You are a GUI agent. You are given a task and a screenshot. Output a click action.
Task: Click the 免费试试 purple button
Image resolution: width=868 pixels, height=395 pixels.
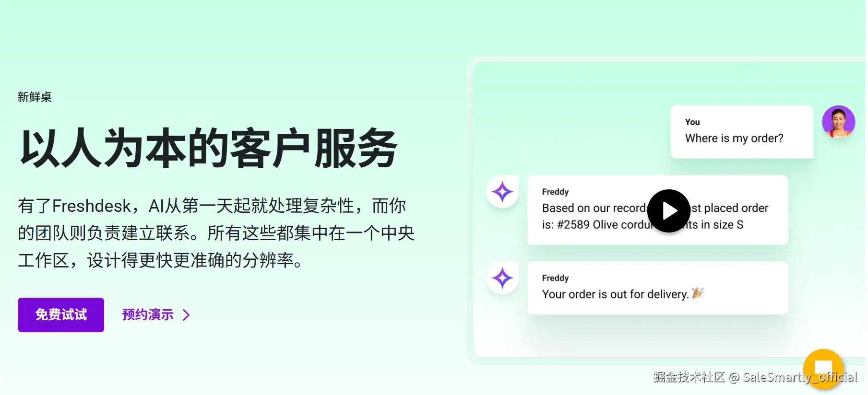[x=61, y=315]
